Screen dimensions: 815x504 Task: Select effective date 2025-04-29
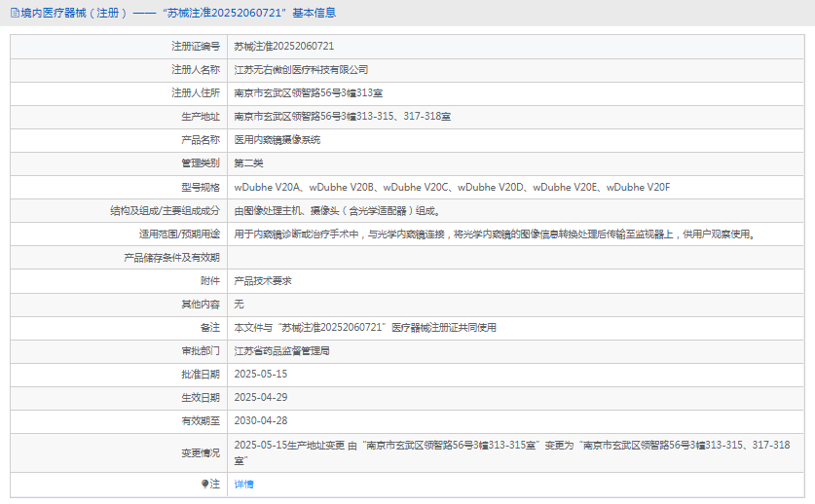pos(260,398)
